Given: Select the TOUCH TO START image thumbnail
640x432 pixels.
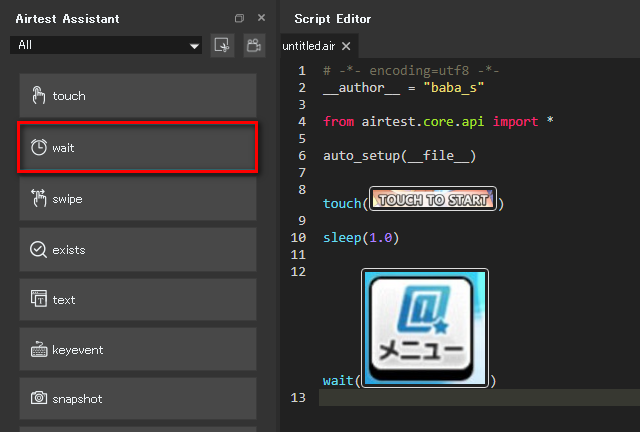Looking at the screenshot, I should point(433,199).
